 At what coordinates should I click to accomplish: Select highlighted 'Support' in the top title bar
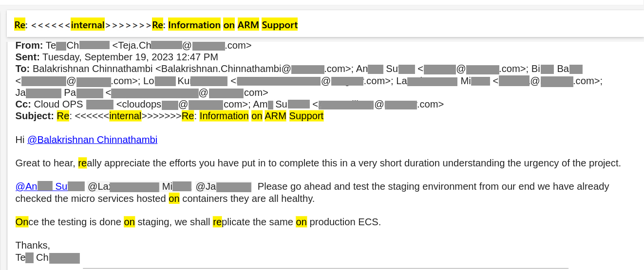pyautogui.click(x=279, y=25)
